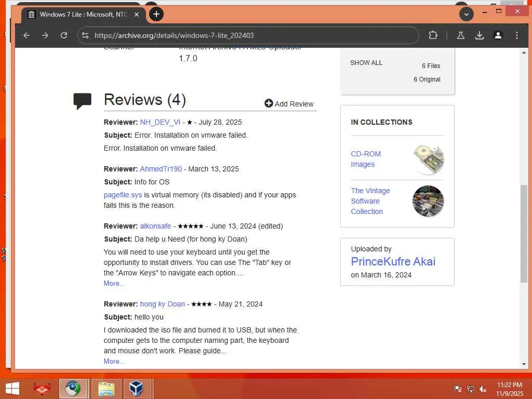Open the extensions puzzle icon
This screenshot has height=399, width=532.
point(433,35)
